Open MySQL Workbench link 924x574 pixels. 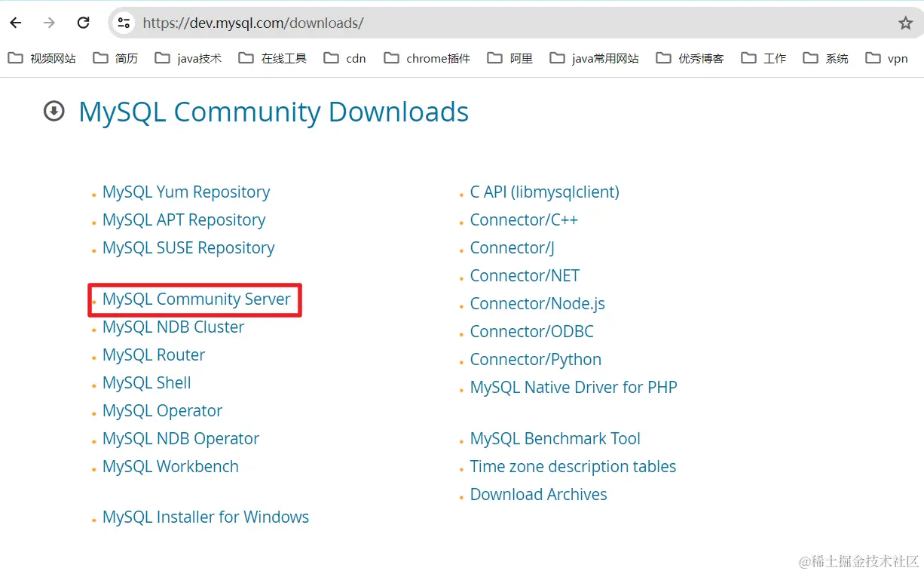click(170, 467)
